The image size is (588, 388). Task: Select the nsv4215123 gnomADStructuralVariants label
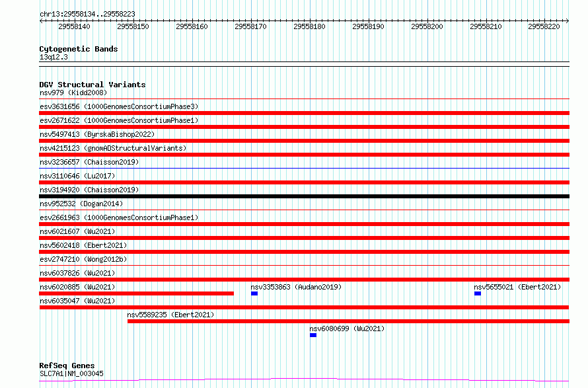point(113,148)
